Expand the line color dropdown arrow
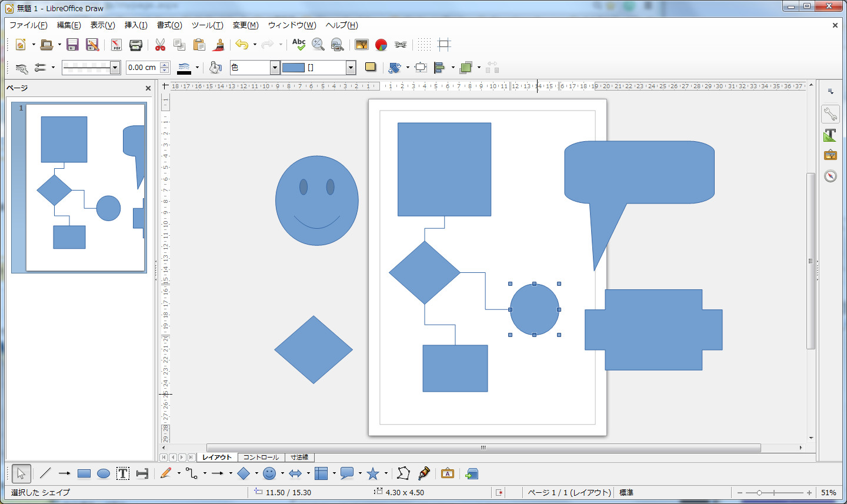847x504 pixels. click(197, 68)
